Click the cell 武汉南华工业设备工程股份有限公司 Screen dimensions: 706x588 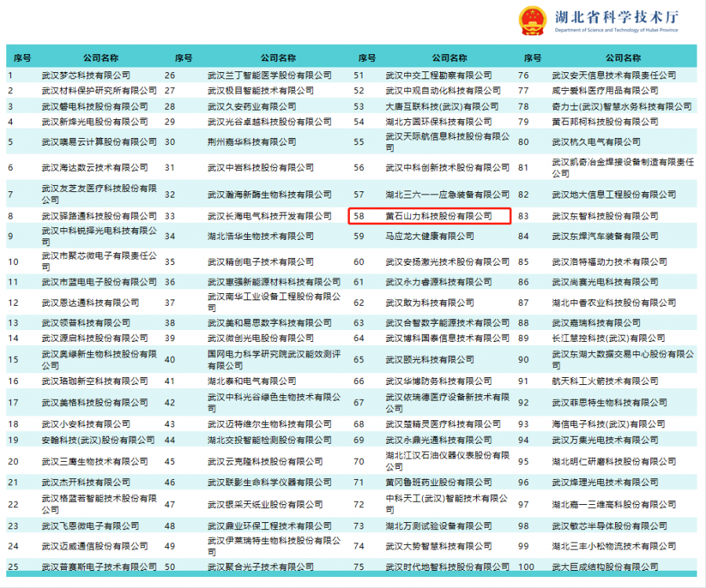click(x=274, y=303)
